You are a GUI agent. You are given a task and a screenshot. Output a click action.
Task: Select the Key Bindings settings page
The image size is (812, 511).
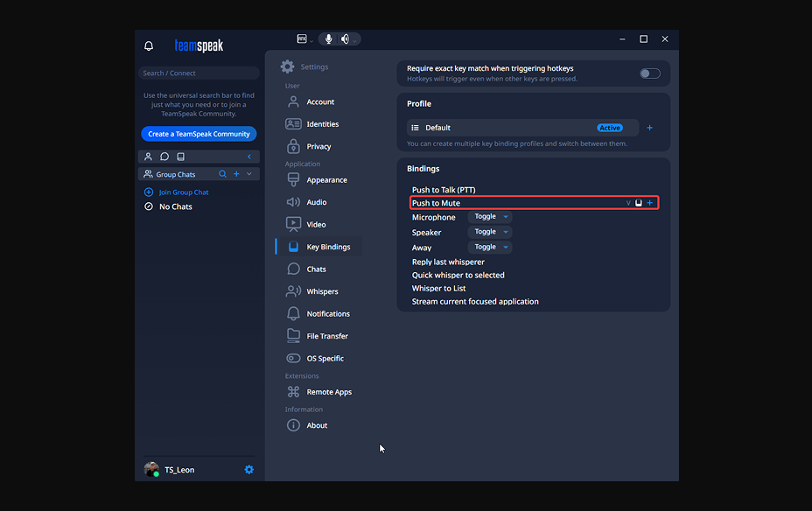tap(328, 247)
